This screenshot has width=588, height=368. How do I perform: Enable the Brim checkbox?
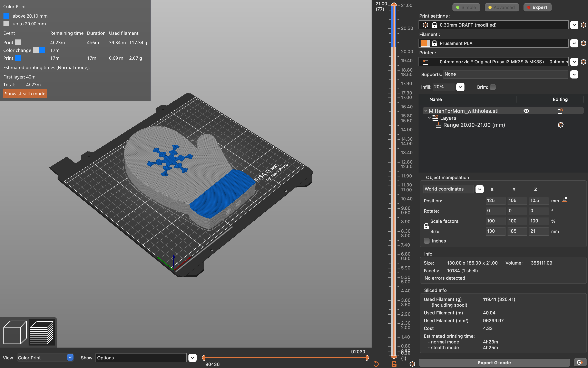click(493, 87)
